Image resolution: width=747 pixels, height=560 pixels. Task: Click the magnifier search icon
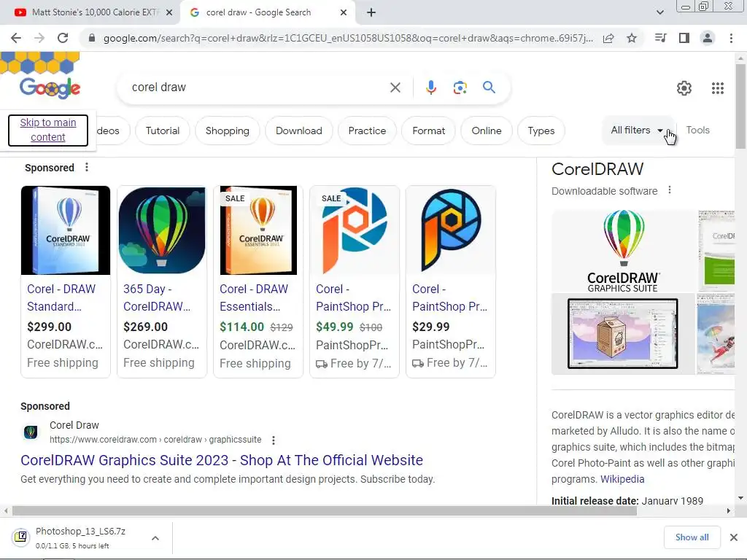489,87
